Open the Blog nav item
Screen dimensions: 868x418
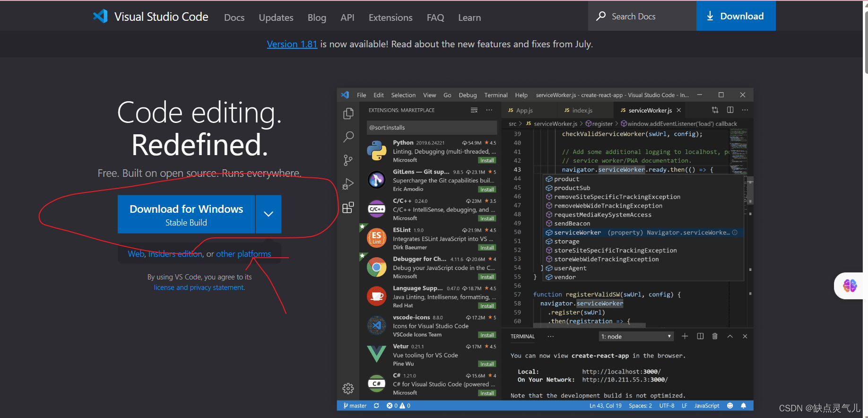click(x=317, y=17)
